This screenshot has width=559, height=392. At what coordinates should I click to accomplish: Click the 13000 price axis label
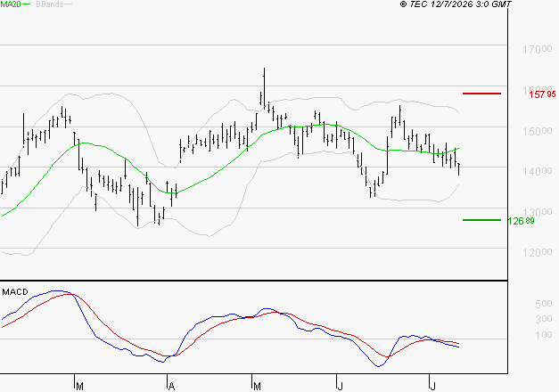pyautogui.click(x=538, y=212)
